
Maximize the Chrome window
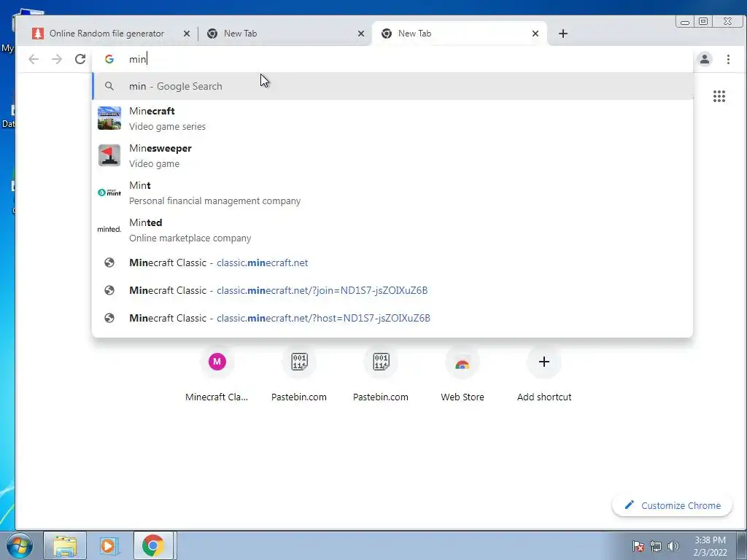click(703, 21)
